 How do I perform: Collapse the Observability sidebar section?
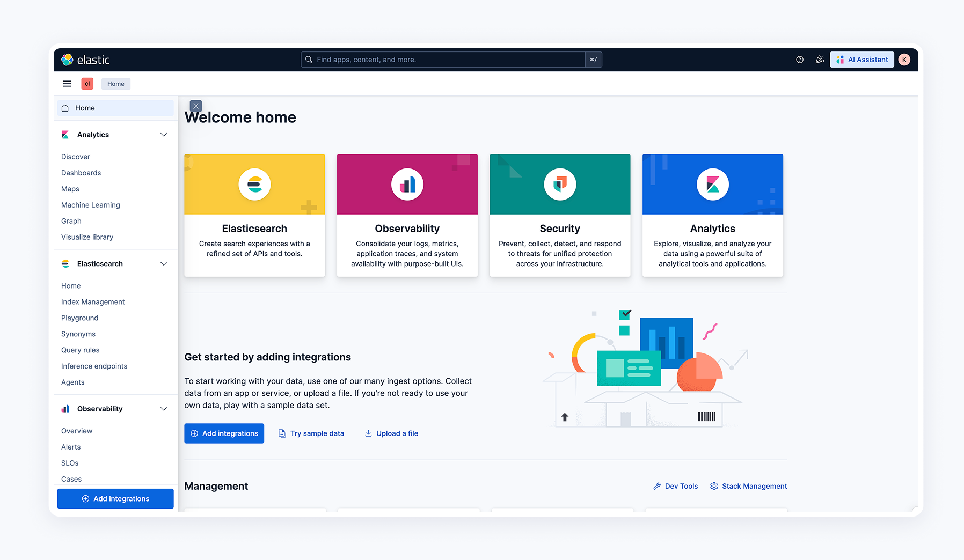[x=164, y=409]
